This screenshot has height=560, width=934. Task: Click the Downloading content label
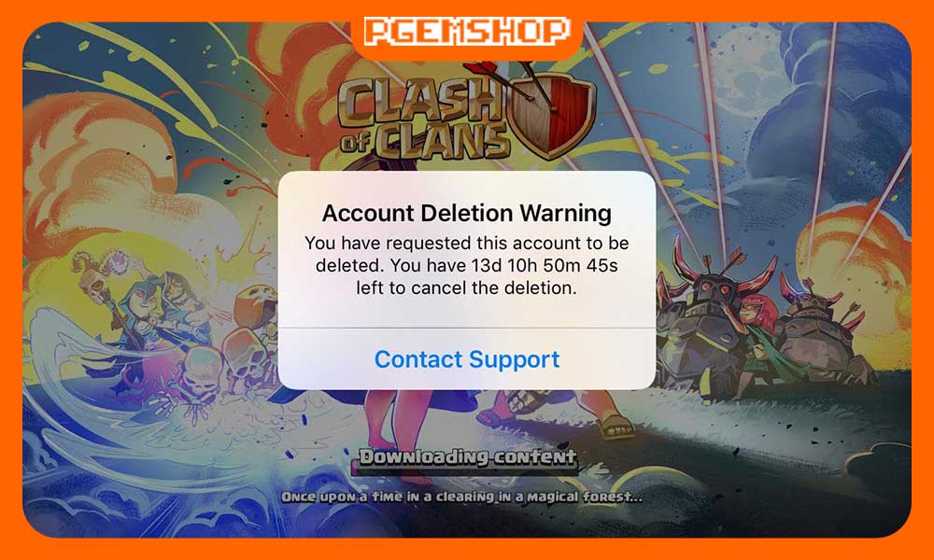click(x=467, y=456)
